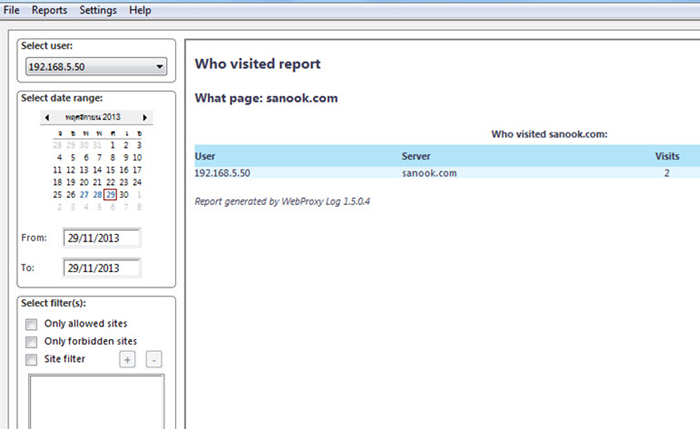Open the Settings menu

click(97, 10)
